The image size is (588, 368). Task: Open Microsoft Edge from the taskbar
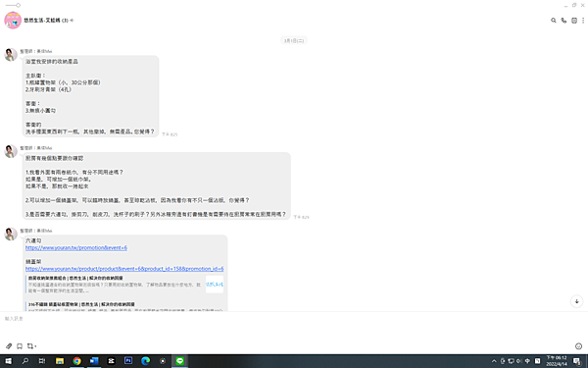point(145,361)
